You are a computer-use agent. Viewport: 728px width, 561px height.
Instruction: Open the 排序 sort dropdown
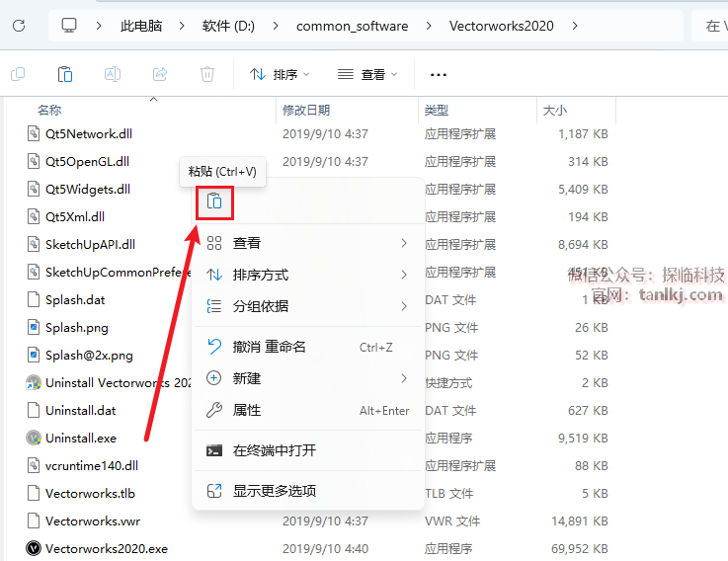point(280,74)
